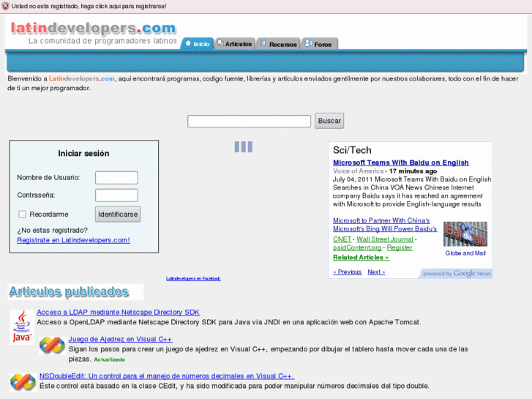Open the Register source link

[x=400, y=247]
